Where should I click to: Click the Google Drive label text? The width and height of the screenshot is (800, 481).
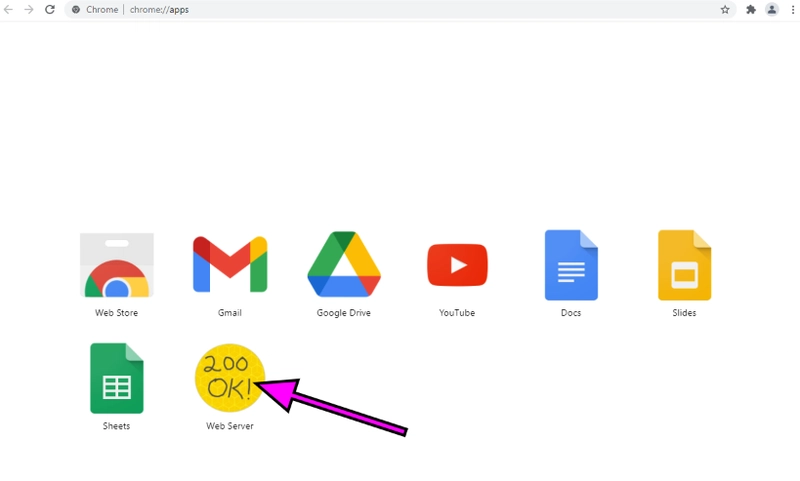(x=343, y=313)
